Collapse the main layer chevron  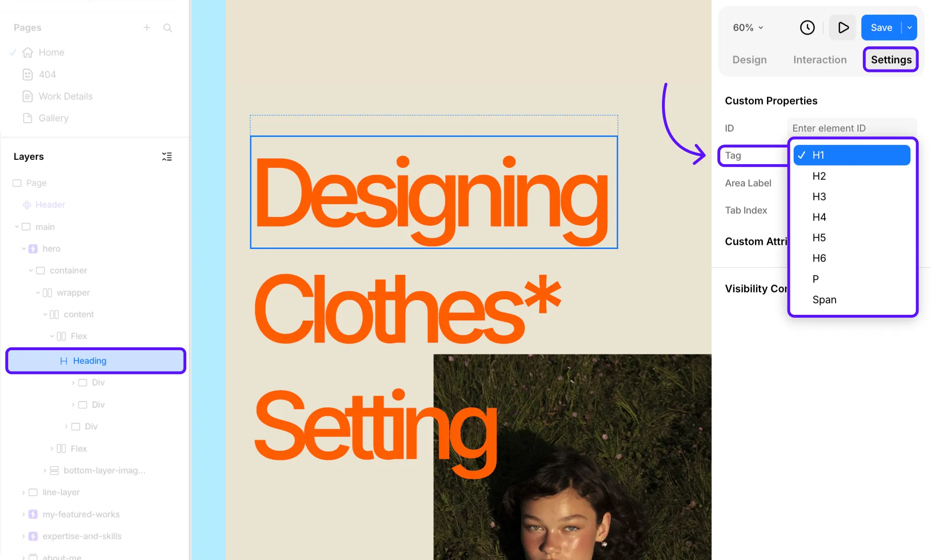17,227
